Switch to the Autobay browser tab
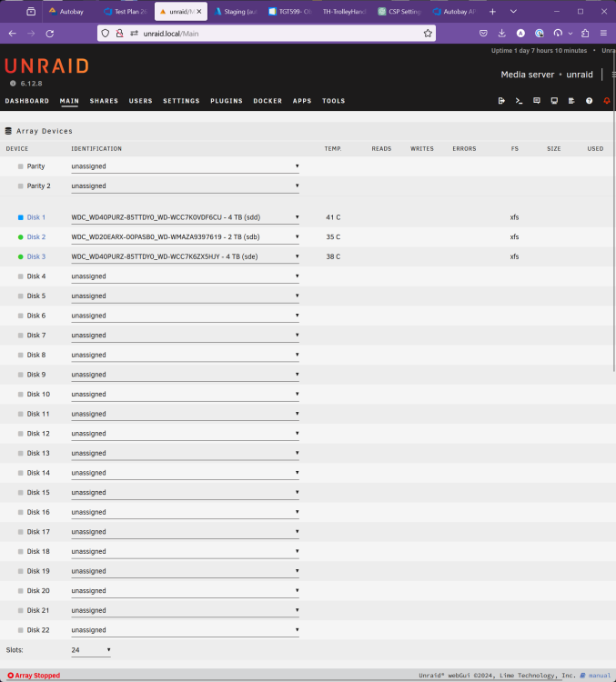This screenshot has width=616, height=682. pos(70,12)
